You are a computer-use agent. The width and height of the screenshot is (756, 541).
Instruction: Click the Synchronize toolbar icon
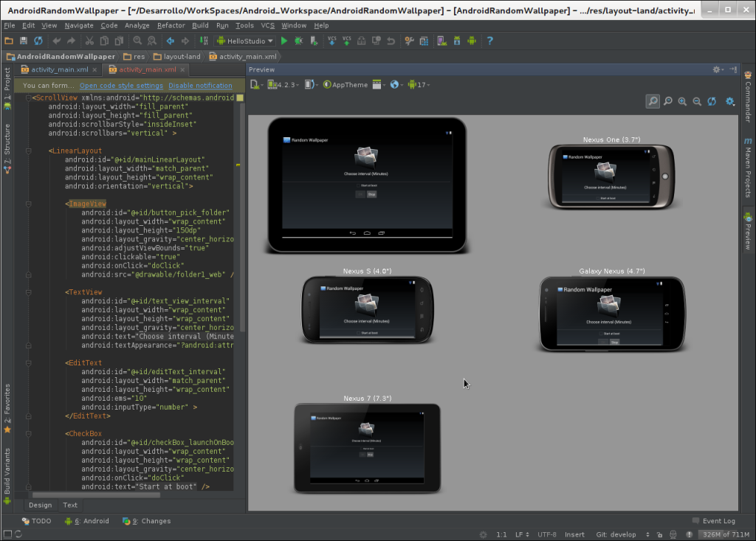(38, 41)
